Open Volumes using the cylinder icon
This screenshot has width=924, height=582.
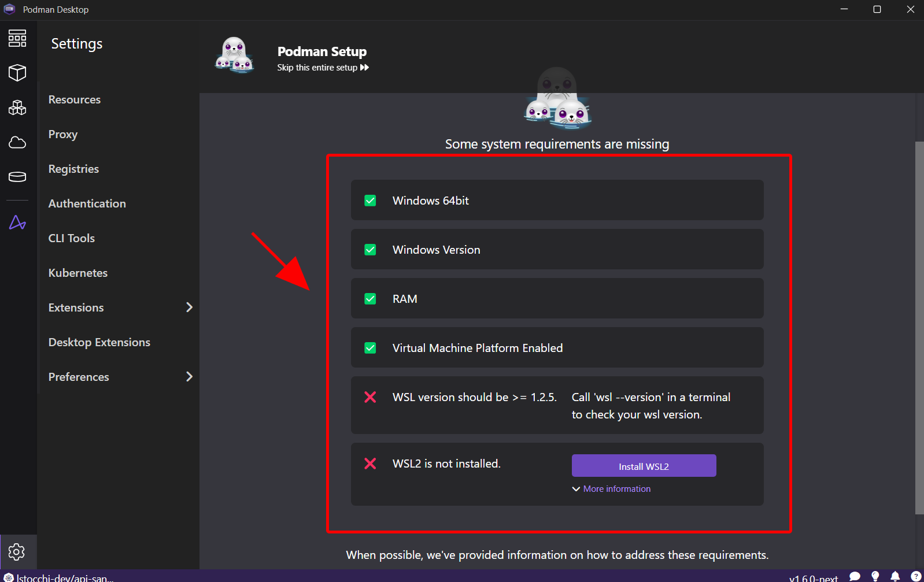(x=17, y=177)
